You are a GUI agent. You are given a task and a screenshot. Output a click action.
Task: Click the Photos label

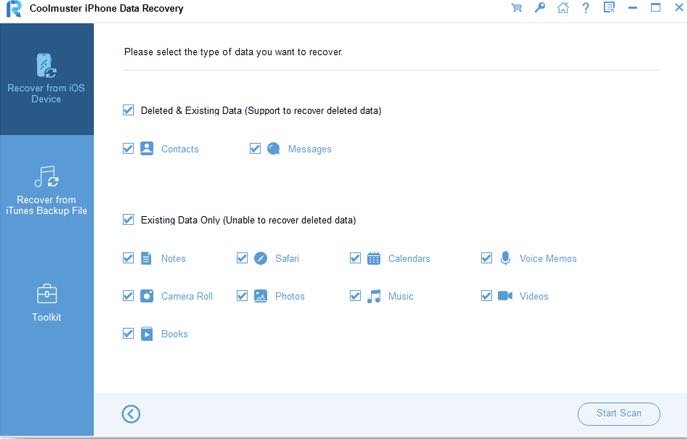290,296
